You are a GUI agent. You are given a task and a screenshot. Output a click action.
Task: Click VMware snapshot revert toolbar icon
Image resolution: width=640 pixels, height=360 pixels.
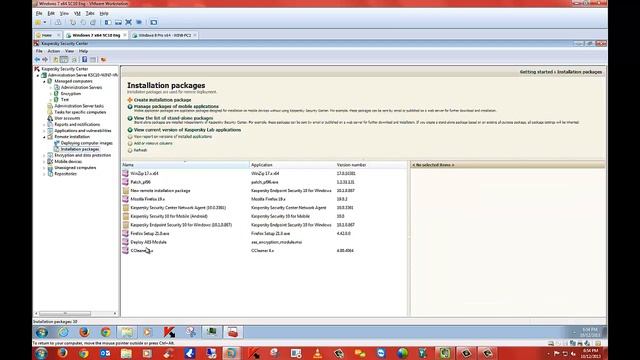point(83,22)
